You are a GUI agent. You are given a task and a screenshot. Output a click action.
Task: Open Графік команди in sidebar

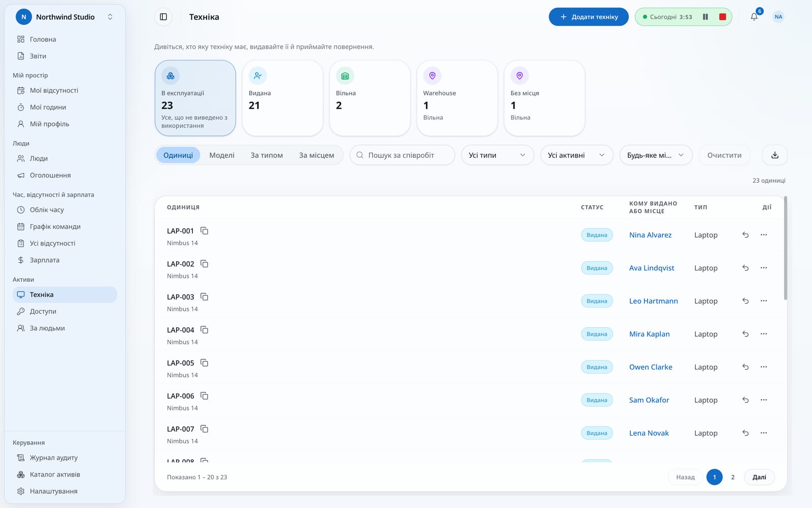click(x=65, y=227)
